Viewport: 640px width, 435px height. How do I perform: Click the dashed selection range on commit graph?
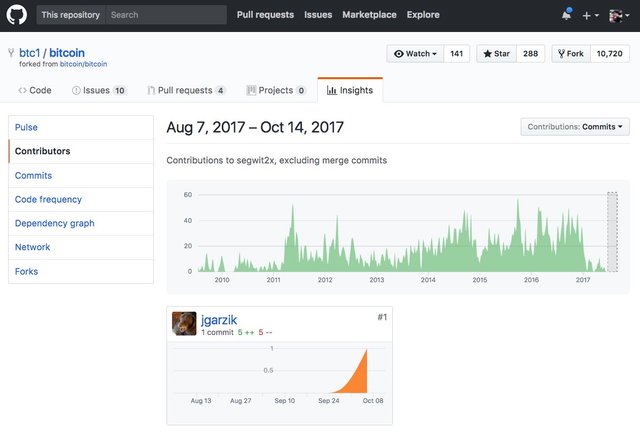coord(612,232)
